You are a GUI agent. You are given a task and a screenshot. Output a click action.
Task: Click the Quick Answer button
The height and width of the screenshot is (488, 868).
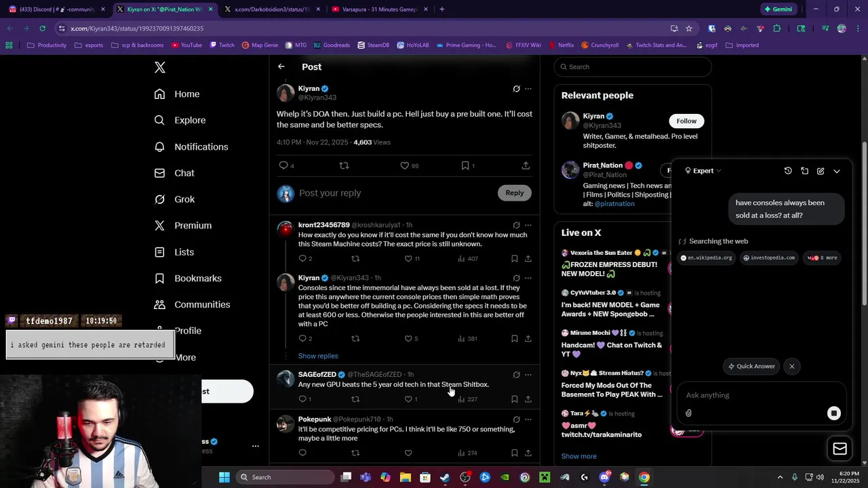751,366
